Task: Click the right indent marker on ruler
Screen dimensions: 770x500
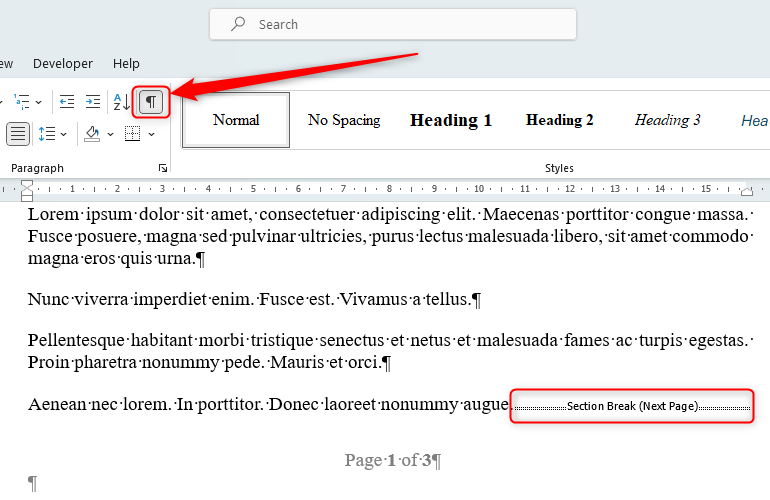Action: [747, 192]
